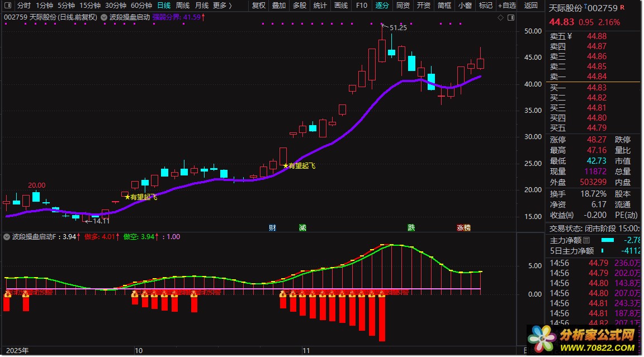Viewport: 644px width, 357px height.
Task: Click the 5日主力净额 row
Action: pos(594,251)
